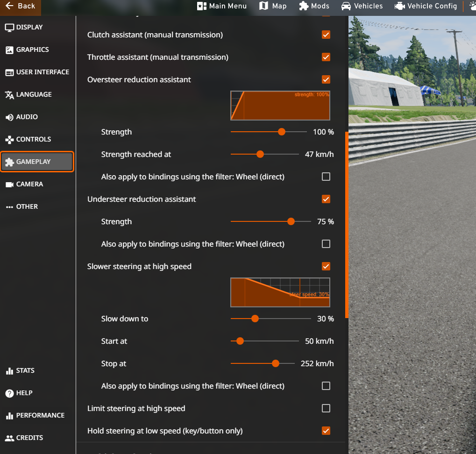
Task: Toggle Oversteer reduction assistant checkbox
Action: [326, 79]
